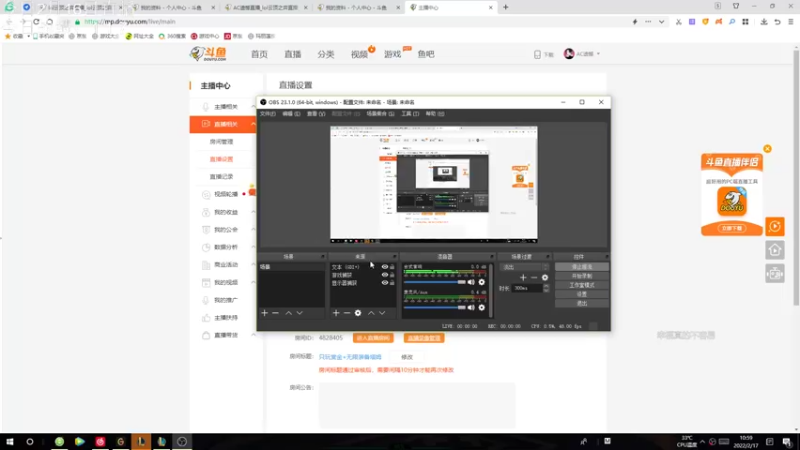
Task: Collapse the orange 直播相关 sidebar section
Action: [253, 124]
